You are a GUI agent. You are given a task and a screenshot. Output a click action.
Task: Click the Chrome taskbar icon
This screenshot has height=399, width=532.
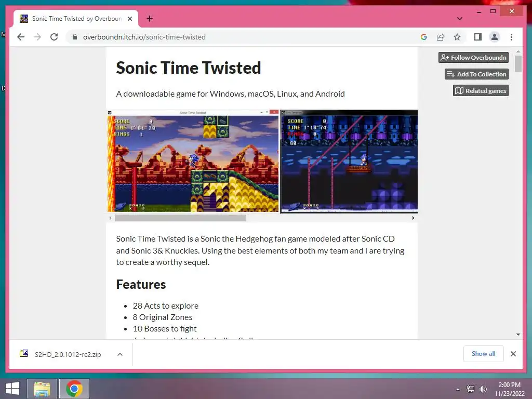(x=74, y=389)
